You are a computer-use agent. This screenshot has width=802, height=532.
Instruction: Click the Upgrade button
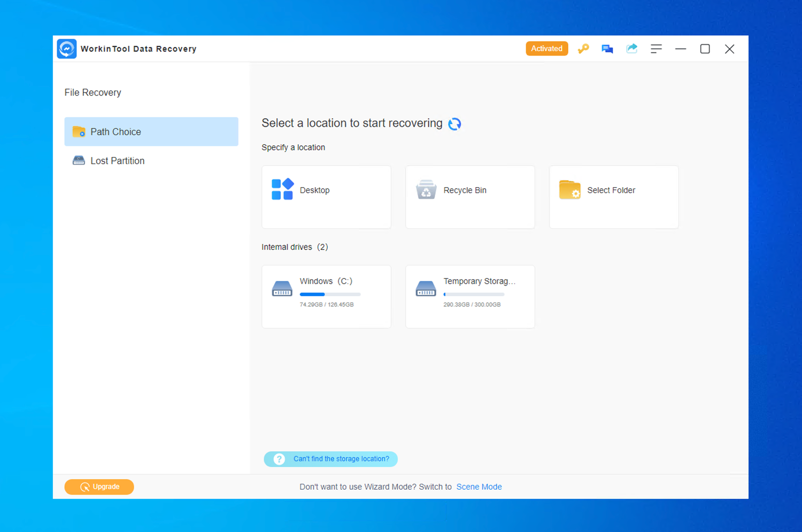tap(99, 487)
